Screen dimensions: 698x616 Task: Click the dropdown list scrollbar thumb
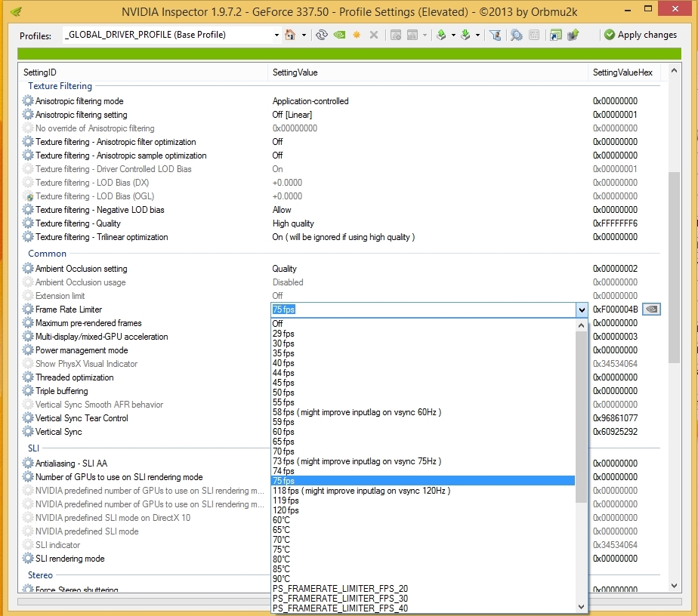coord(581,417)
